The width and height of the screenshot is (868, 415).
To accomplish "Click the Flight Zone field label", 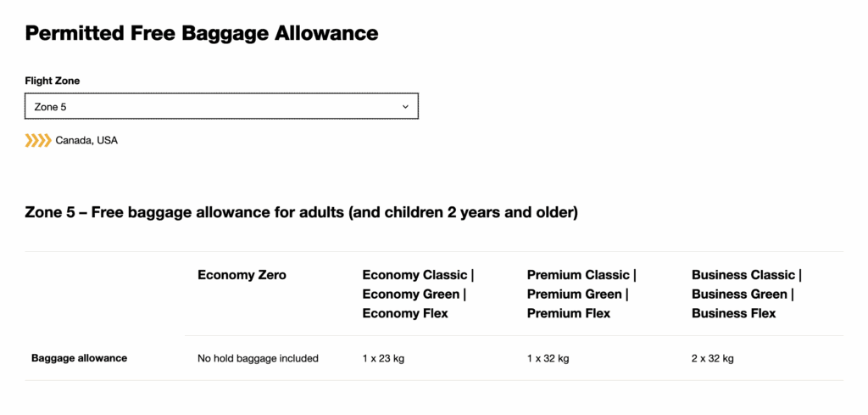I will click(53, 81).
